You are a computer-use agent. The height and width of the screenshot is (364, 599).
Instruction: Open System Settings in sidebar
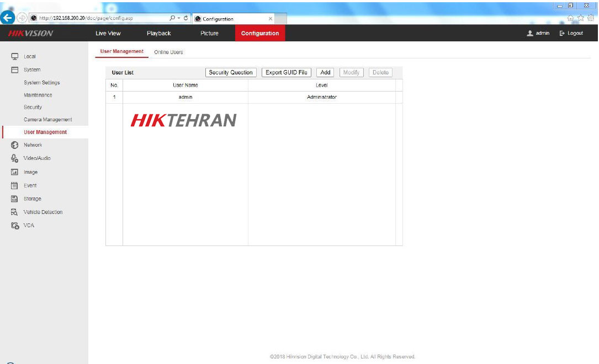point(41,82)
